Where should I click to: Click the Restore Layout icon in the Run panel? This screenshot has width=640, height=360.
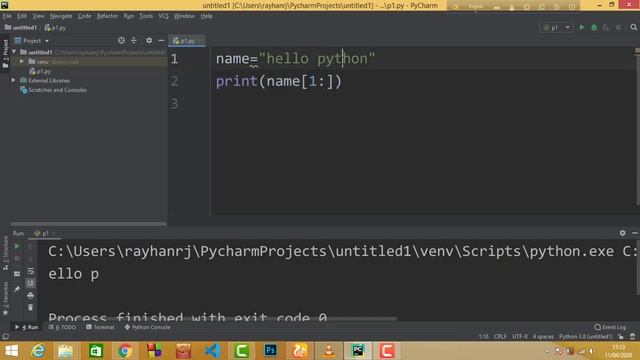point(17,274)
